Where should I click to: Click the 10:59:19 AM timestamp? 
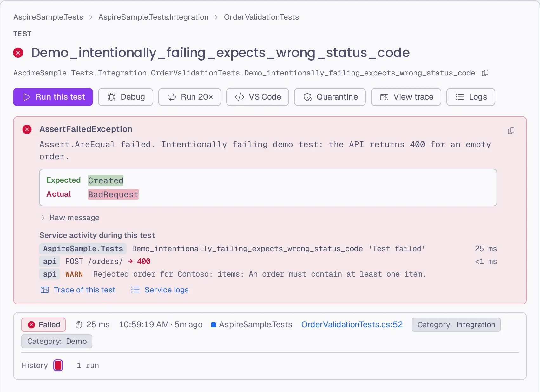[144, 325]
